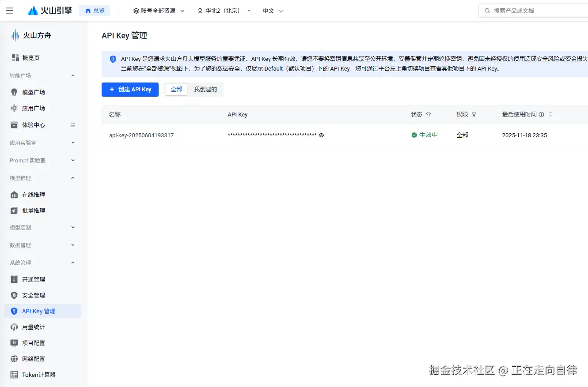The height and width of the screenshot is (387, 588).
Task: Click the 安全管理 lock icon
Action: pos(14,295)
